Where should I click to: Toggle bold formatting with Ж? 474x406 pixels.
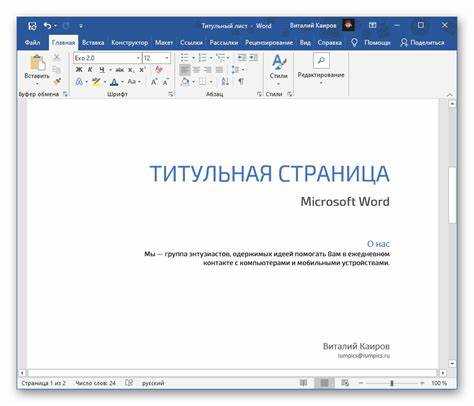[79, 69]
